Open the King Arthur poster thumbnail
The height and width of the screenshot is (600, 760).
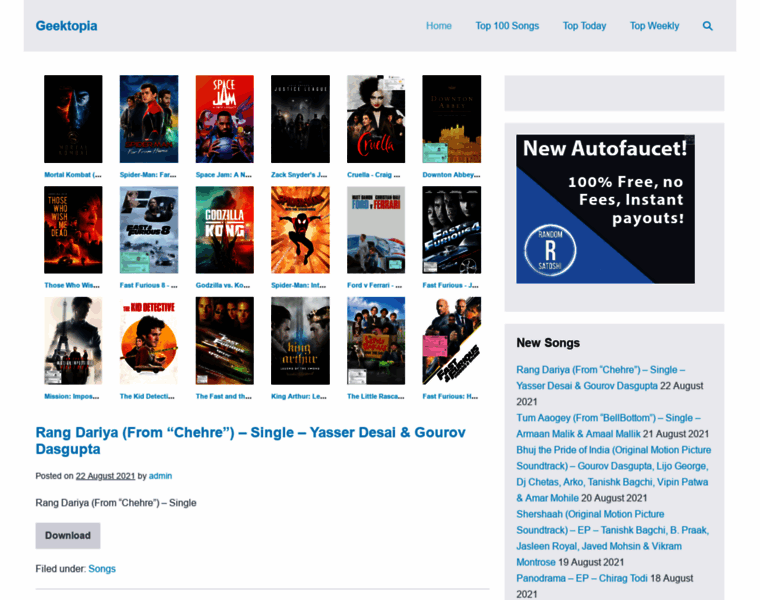click(300, 341)
